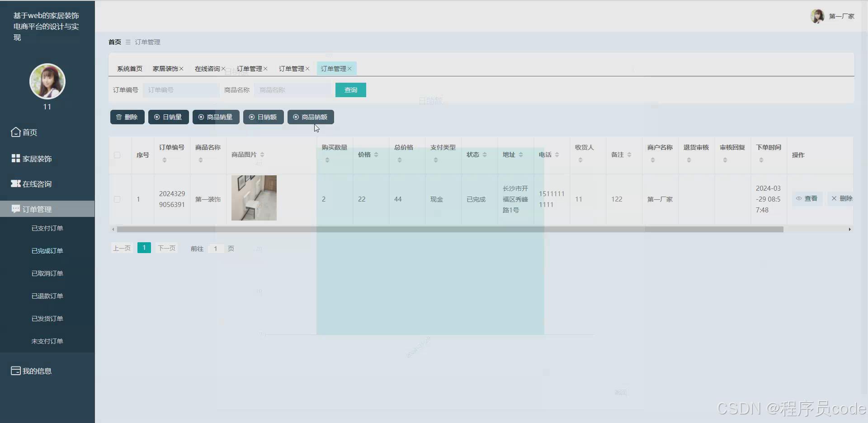
Task: Click the 查询 search button
Action: (x=351, y=90)
